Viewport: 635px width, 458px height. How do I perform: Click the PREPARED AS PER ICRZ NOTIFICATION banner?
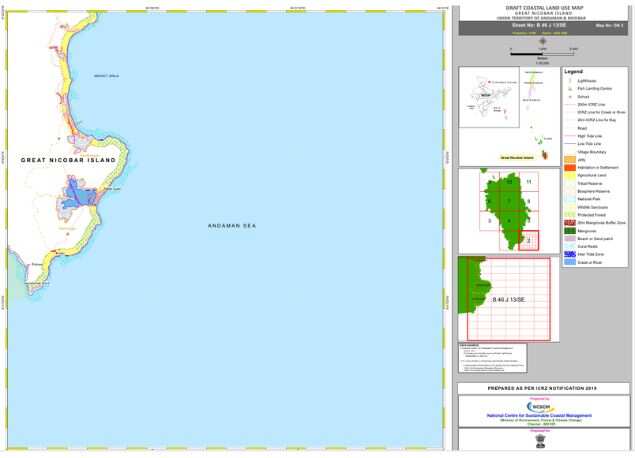point(542,388)
